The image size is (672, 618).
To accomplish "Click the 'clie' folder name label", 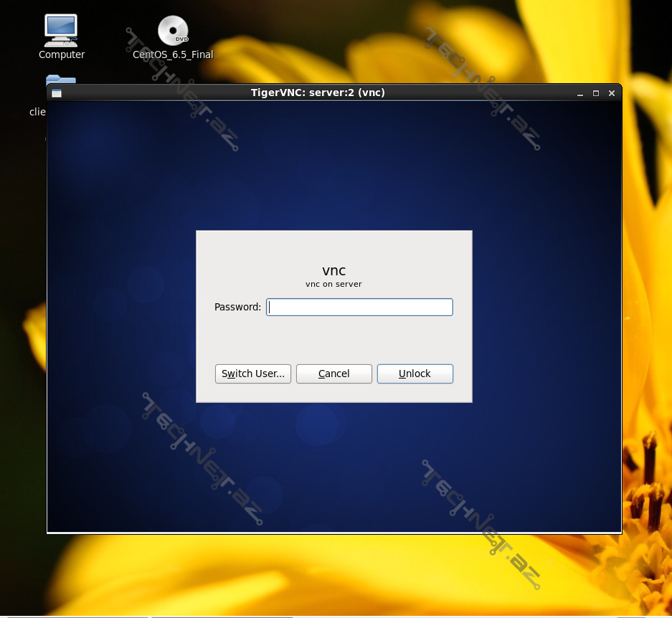I will [x=37, y=112].
